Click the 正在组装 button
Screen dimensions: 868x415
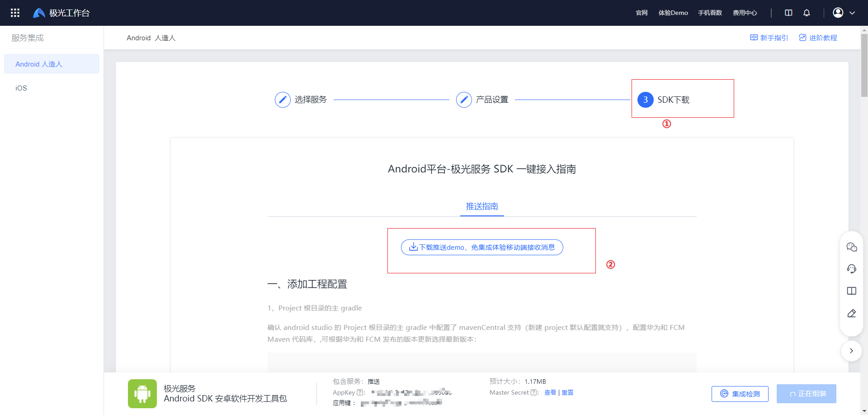coord(807,394)
